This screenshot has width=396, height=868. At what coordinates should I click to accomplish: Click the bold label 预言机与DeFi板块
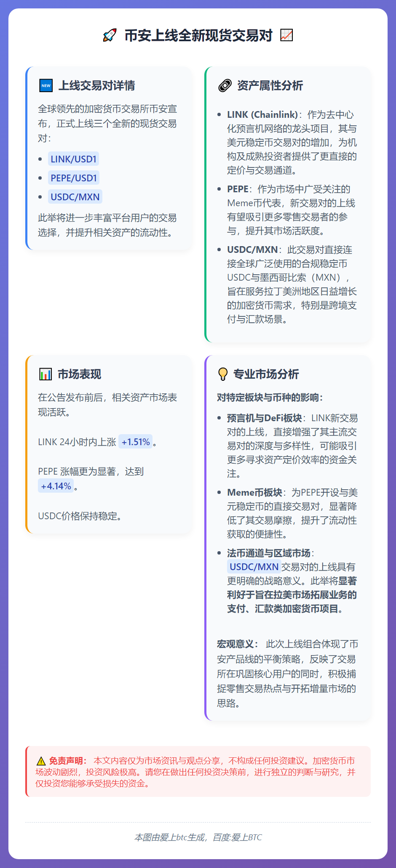pos(265,418)
